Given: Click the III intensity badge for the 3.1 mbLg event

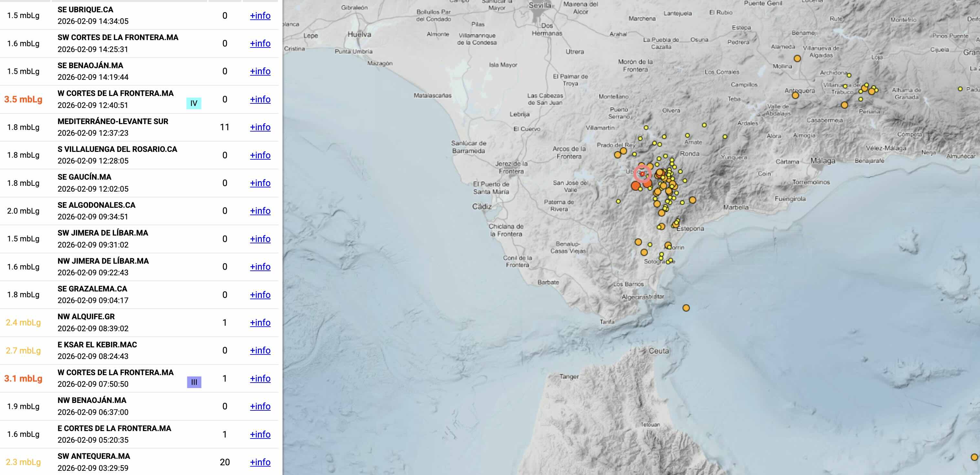Looking at the screenshot, I should pyautogui.click(x=195, y=382).
